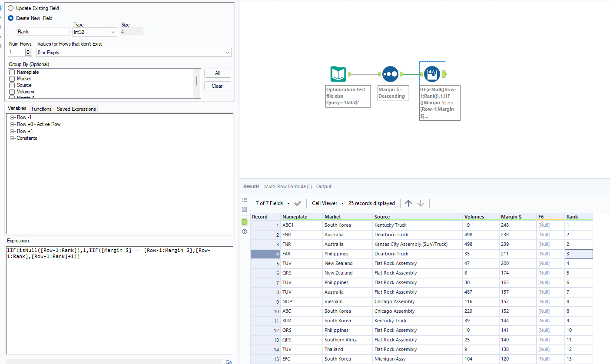Check the Market checkbox in Group By
Viewport: 610px width, 364px height.
coord(12,79)
